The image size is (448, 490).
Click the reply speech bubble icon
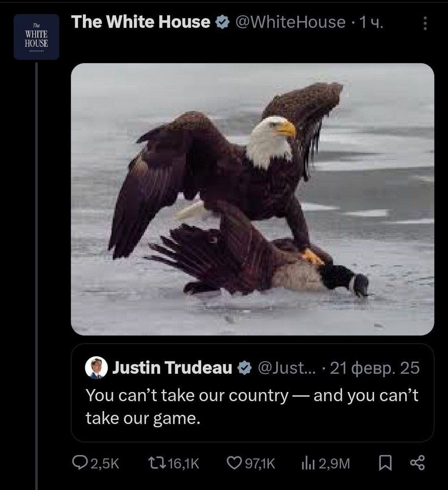pos(80,463)
